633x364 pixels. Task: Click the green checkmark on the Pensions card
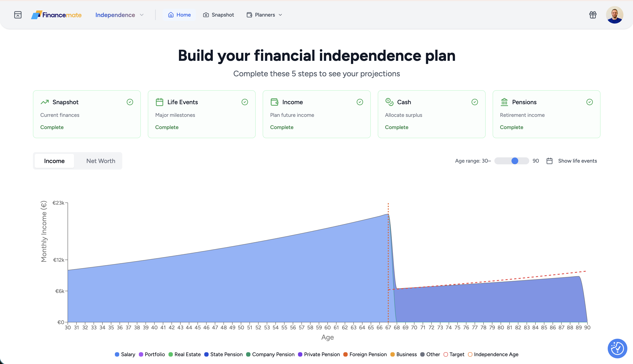pos(589,102)
